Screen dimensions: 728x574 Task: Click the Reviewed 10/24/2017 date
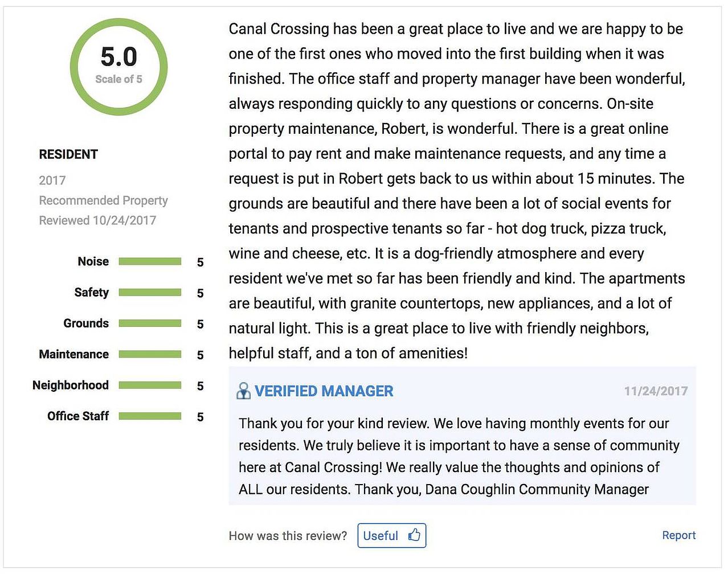point(97,220)
